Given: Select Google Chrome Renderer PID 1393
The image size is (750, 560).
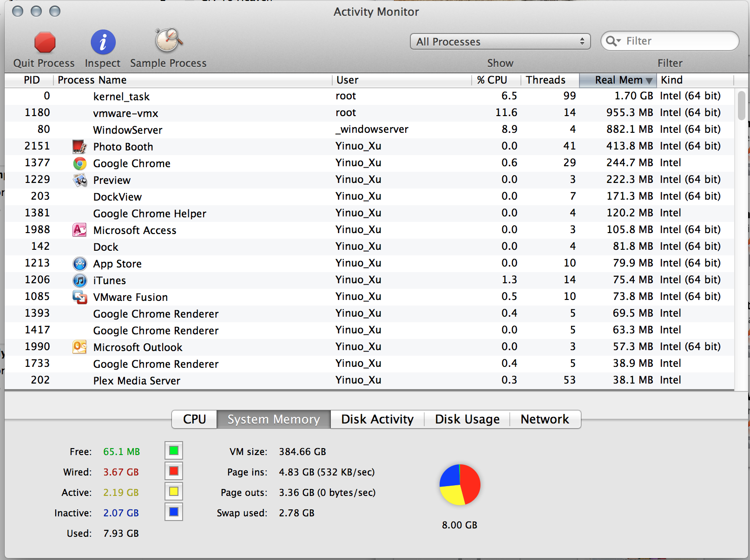Looking at the screenshot, I should [370, 313].
